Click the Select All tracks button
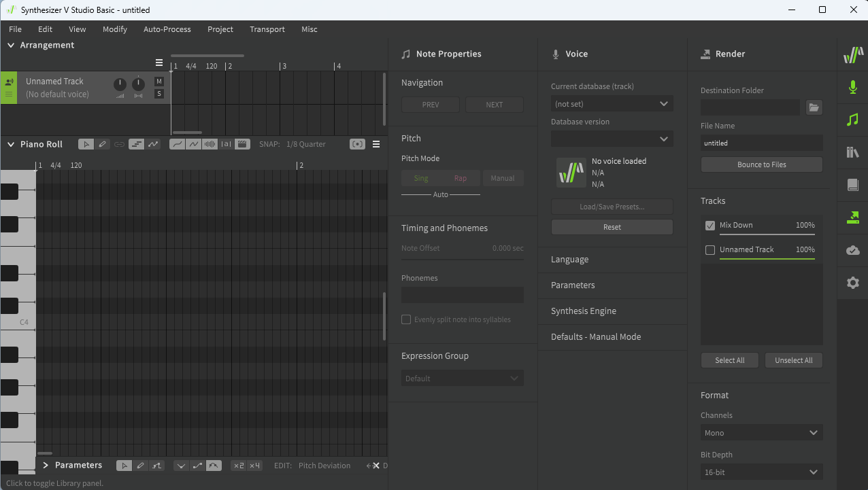868x490 pixels. coord(730,360)
